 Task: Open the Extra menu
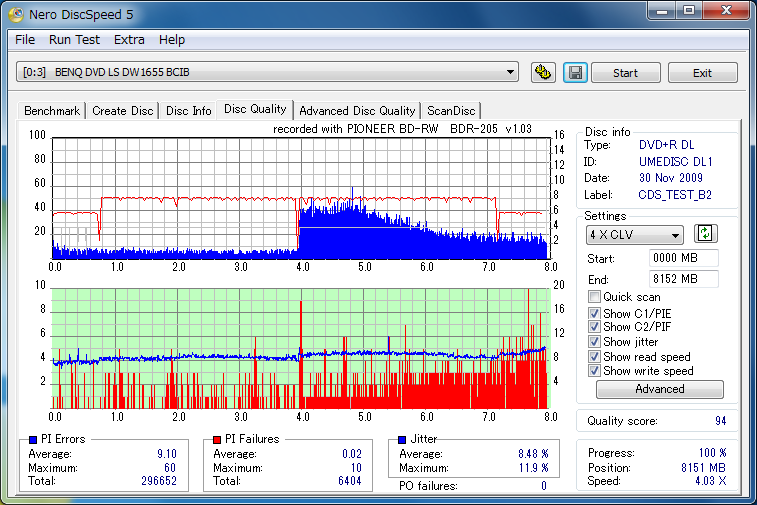click(x=129, y=40)
